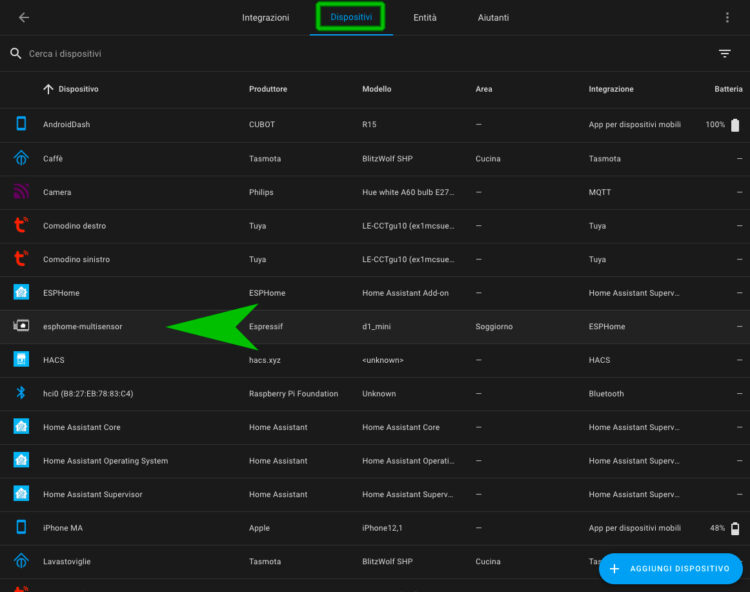Click the AndroidDash mobile phone icon

coord(21,124)
